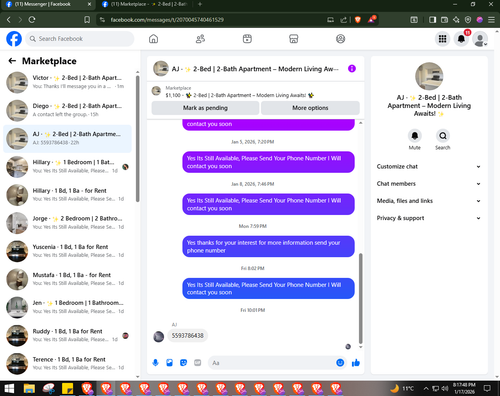Image resolution: width=500 pixels, height=396 pixels.
Task: Click AJ sender avatar beside phone number
Action: coord(158,336)
